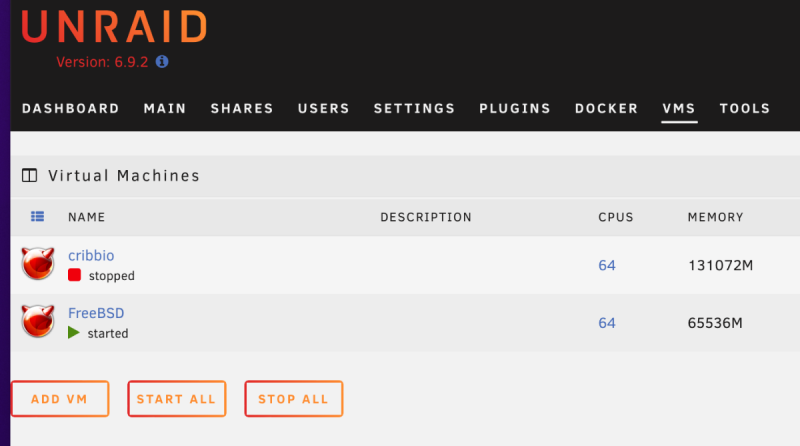Switch to the Shares tab
Screen dimensions: 800x446
(x=242, y=109)
